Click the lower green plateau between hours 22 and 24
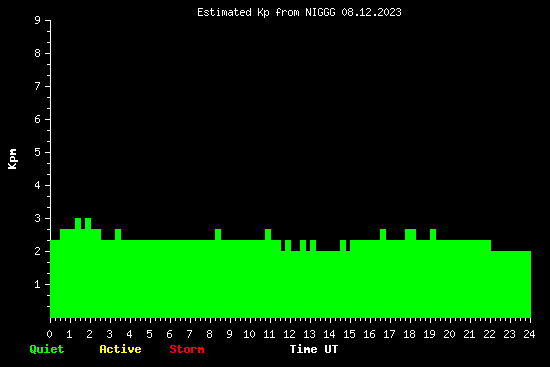 [x=511, y=284]
